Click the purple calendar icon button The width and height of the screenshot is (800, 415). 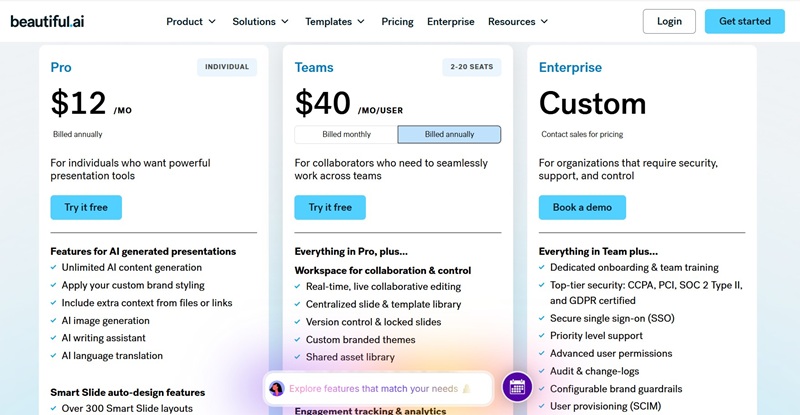pyautogui.click(x=516, y=387)
